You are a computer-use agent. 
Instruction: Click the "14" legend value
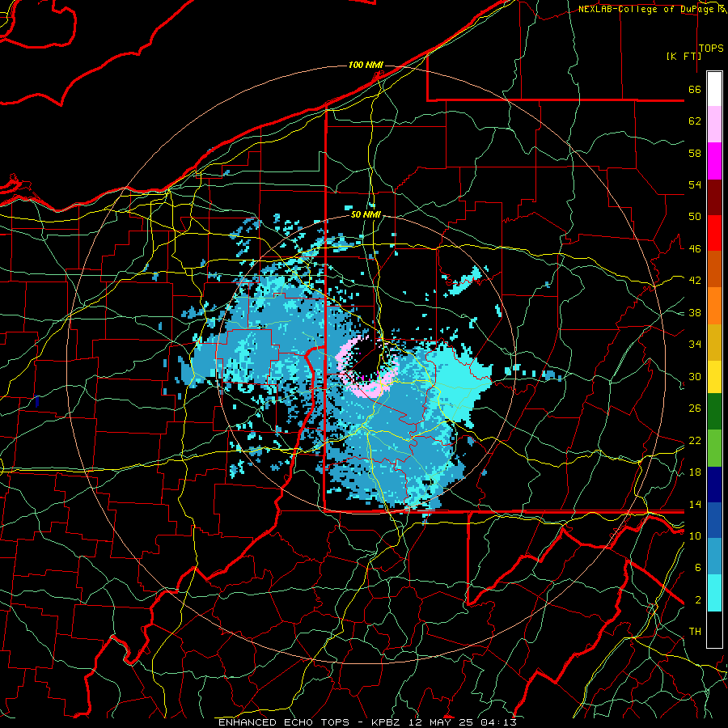(x=695, y=504)
